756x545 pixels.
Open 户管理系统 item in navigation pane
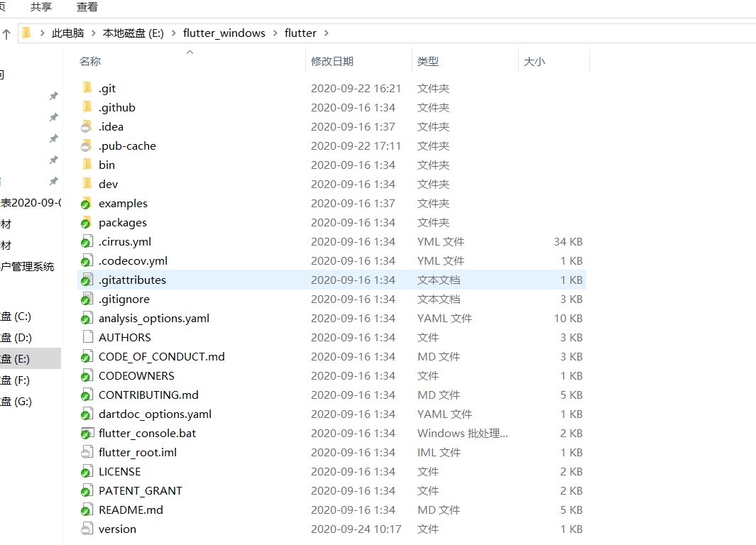(x=27, y=267)
